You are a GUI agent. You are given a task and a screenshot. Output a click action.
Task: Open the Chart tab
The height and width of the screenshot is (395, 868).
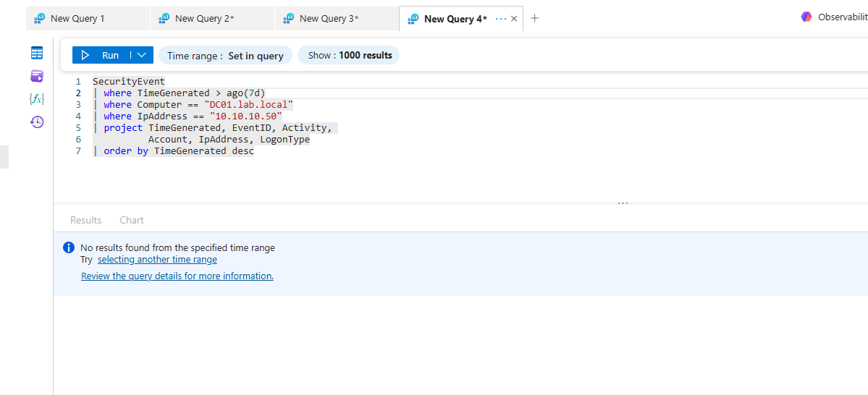(x=132, y=220)
